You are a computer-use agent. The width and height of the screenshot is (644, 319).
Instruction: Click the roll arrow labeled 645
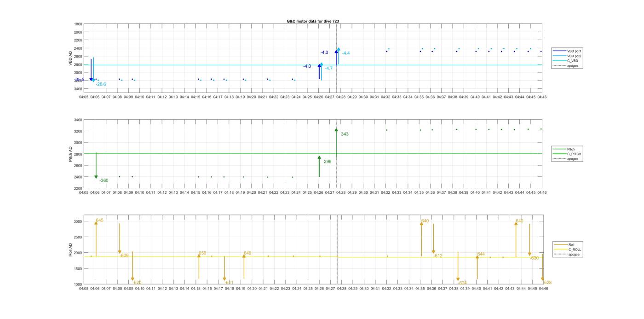[x=96, y=238]
